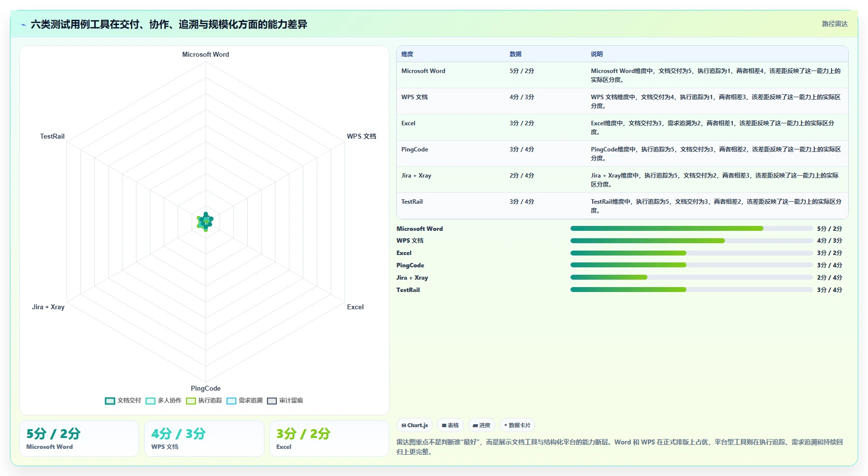The image size is (868, 476).
Task: Click the Microsoft Word label beside its progress bar
Action: pos(419,229)
